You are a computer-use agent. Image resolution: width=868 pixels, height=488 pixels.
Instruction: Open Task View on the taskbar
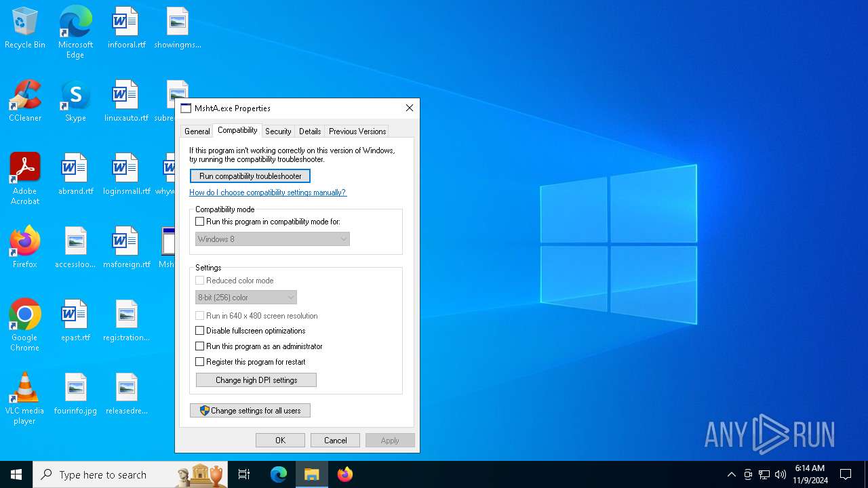pos(244,474)
